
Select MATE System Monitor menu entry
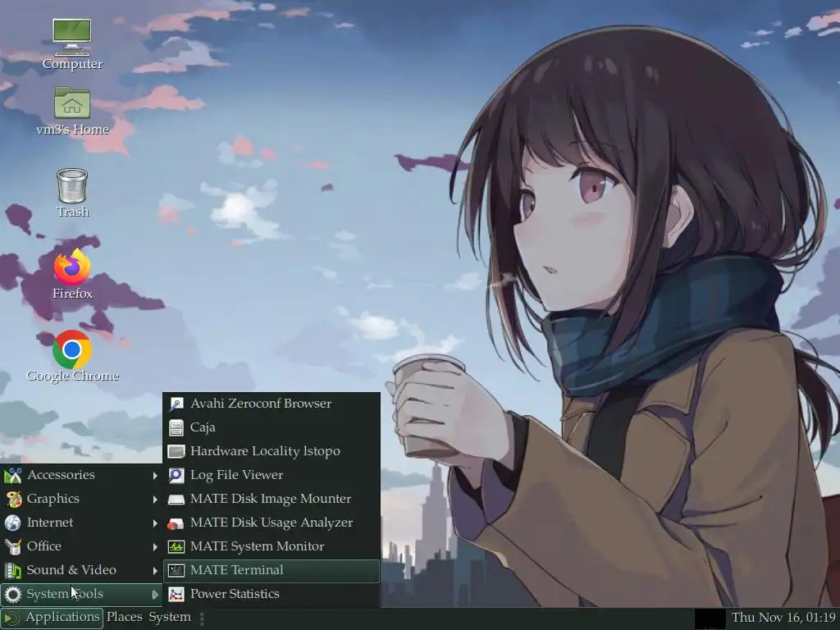pos(272,546)
